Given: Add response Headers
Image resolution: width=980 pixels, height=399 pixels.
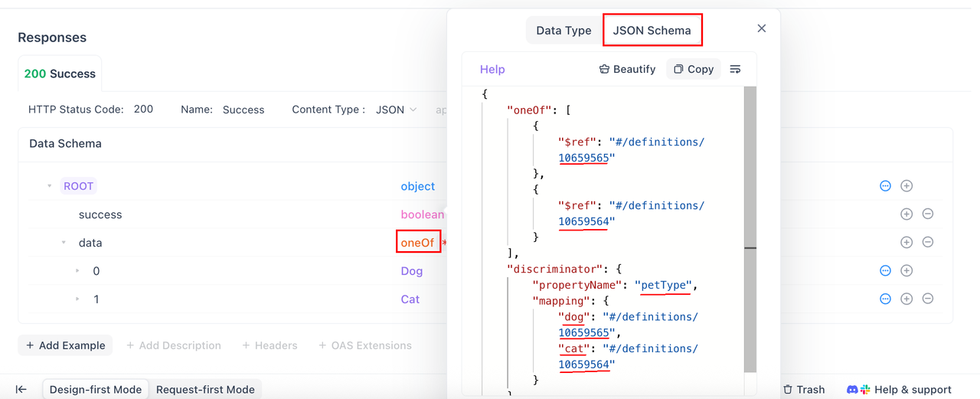Looking at the screenshot, I should [x=269, y=345].
